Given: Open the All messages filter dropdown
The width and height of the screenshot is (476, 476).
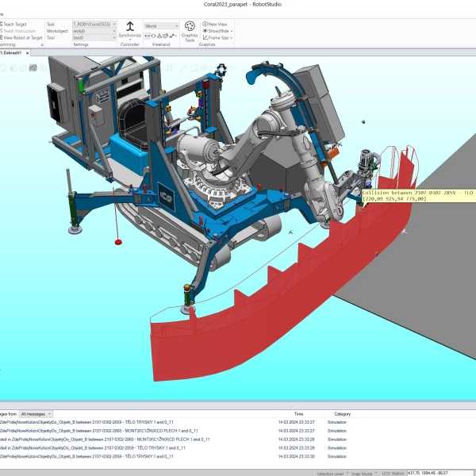Looking at the screenshot, I should tap(36, 414).
